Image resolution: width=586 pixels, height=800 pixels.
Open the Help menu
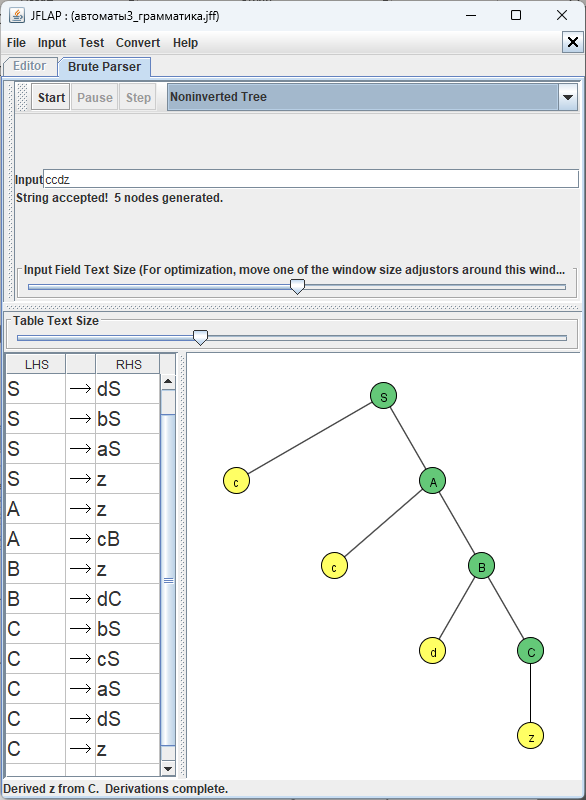(x=185, y=43)
